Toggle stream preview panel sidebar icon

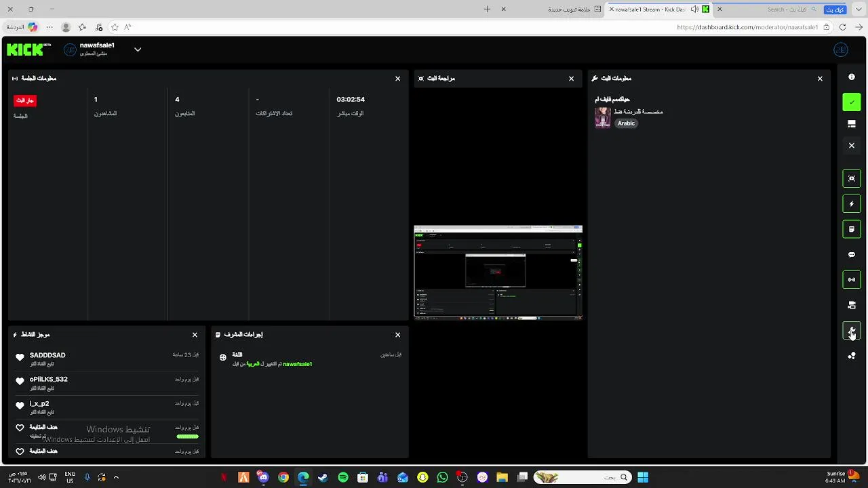tap(852, 178)
